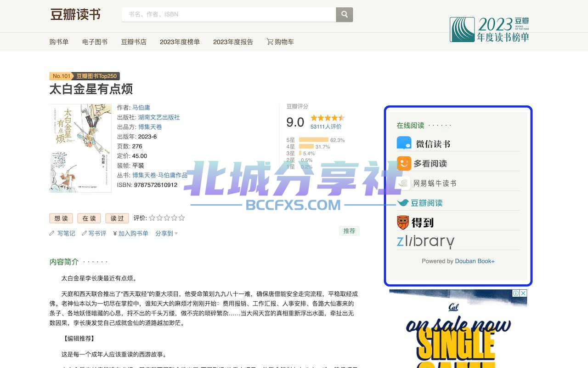
Task: Mark the book as 读过
Action: tap(117, 218)
